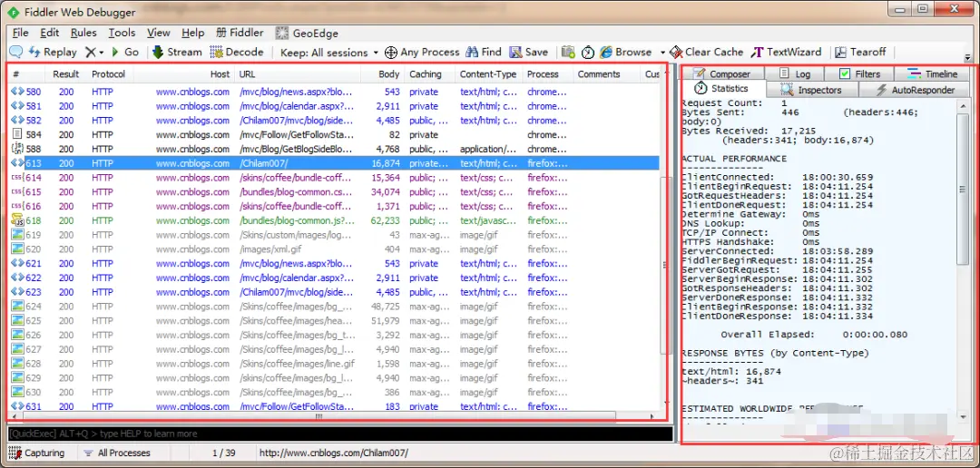Screen dimensions: 980x468
Task: Click the QuickExec command input box
Action: tap(340, 434)
